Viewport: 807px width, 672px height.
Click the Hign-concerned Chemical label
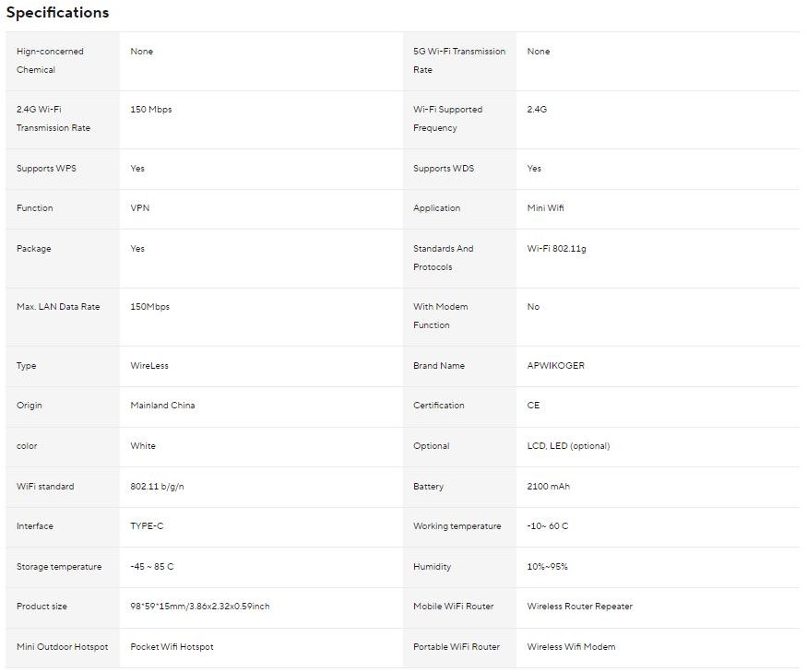point(50,61)
